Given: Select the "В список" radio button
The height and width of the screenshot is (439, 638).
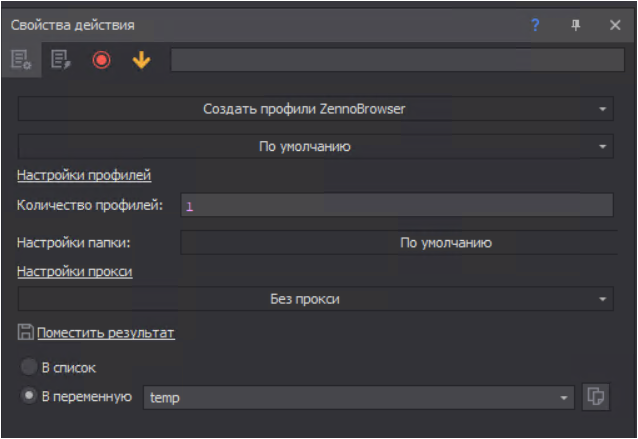Looking at the screenshot, I should [29, 367].
